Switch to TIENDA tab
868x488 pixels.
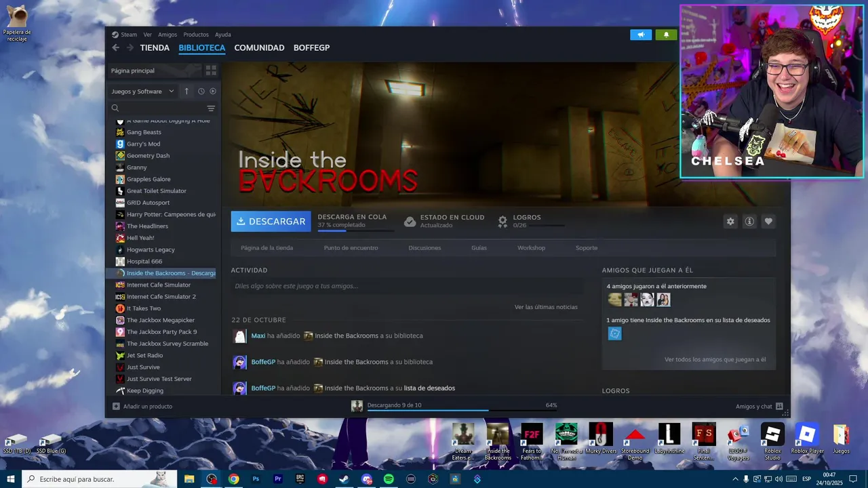click(x=155, y=48)
